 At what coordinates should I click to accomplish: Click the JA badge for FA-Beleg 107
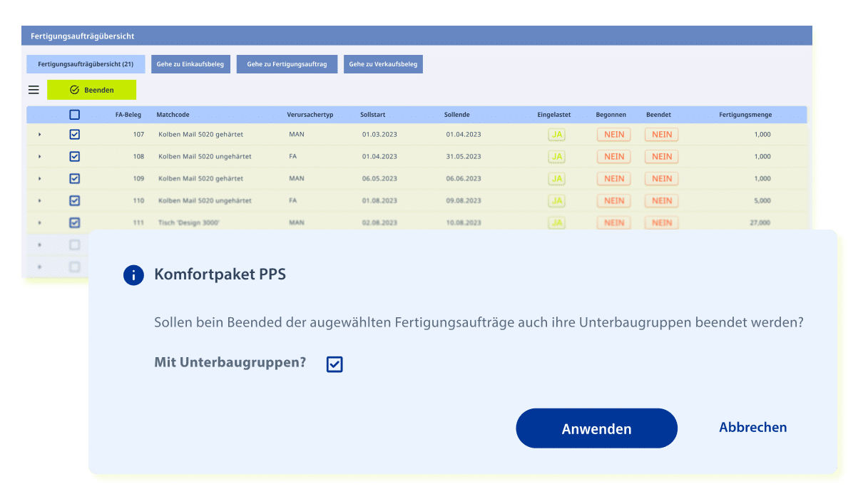pyautogui.click(x=557, y=134)
